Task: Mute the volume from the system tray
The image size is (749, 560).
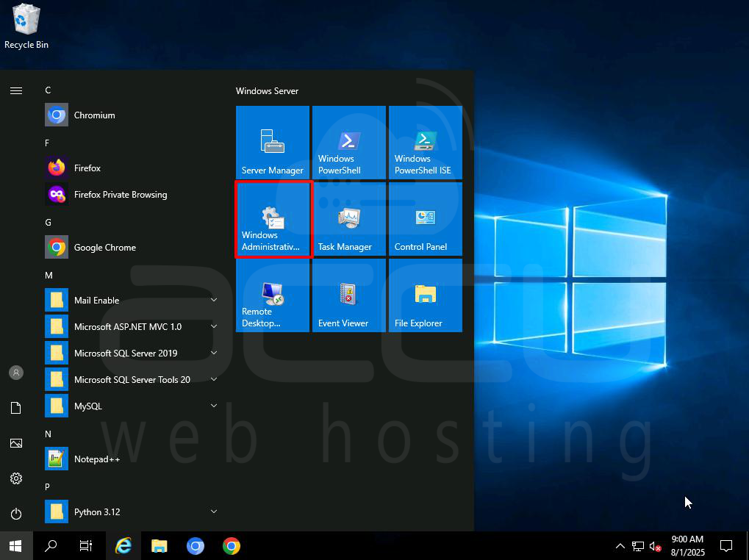Action: tap(654, 546)
